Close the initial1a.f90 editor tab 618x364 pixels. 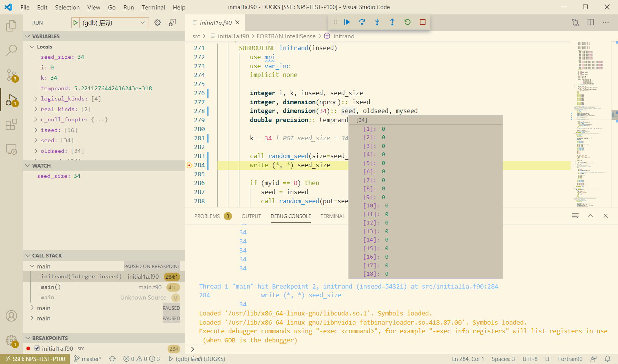(238, 23)
